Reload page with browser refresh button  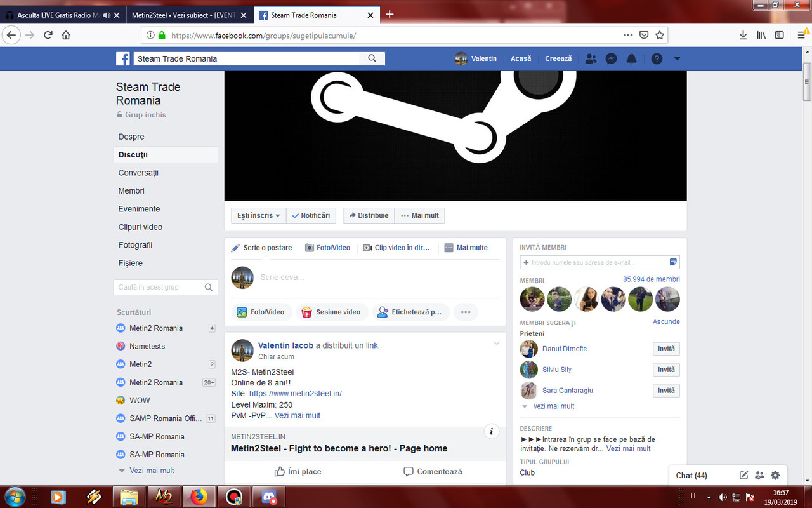click(x=48, y=36)
